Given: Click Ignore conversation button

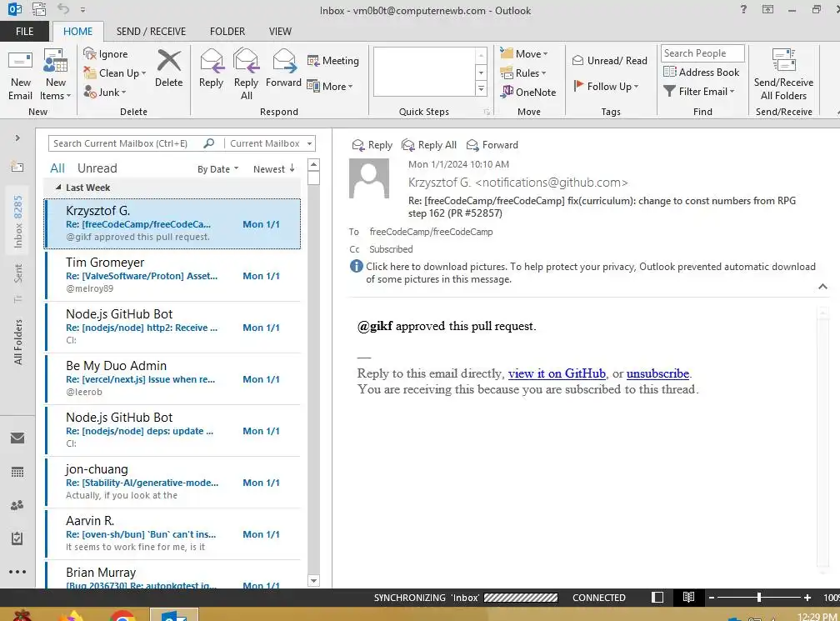Looking at the screenshot, I should 106,54.
